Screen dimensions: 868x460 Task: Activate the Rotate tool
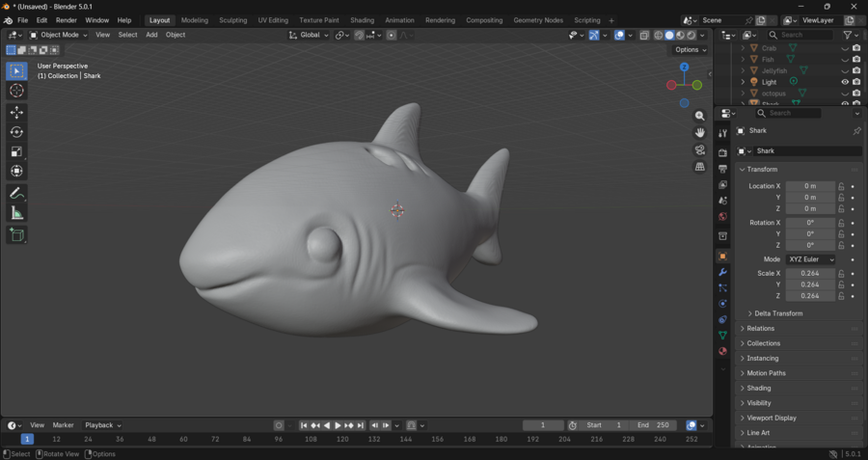click(x=16, y=132)
